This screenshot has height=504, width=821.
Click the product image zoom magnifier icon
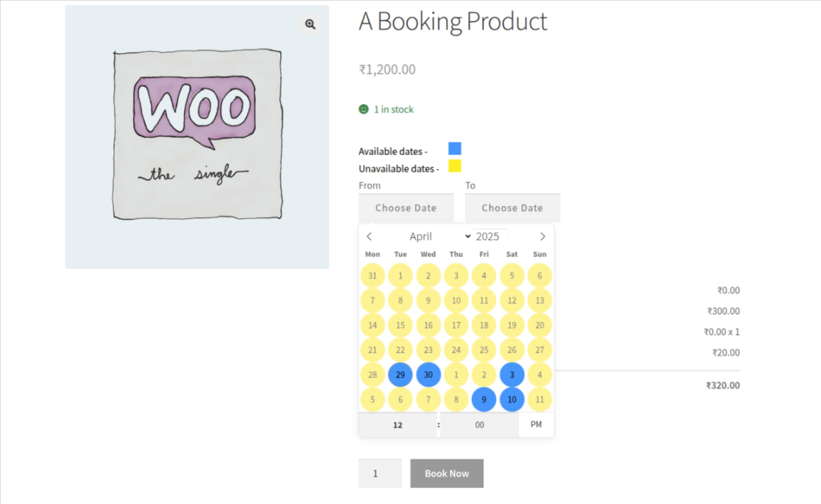pyautogui.click(x=310, y=24)
